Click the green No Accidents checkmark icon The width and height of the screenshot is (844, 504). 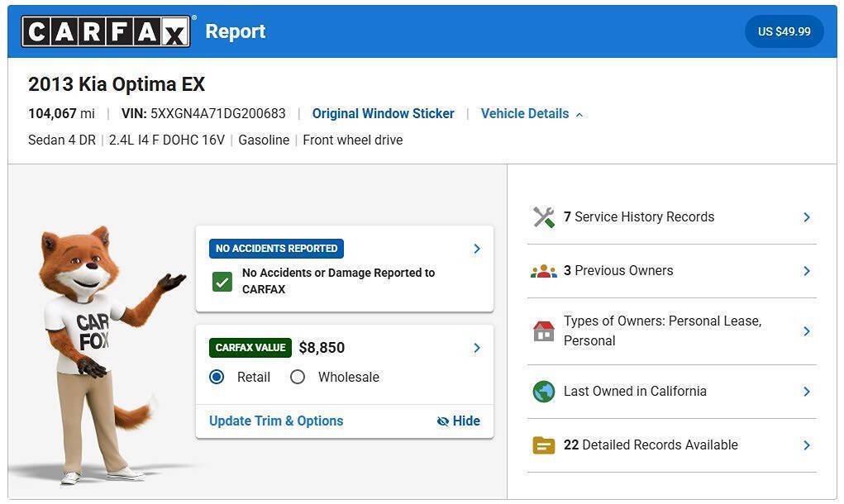(222, 281)
